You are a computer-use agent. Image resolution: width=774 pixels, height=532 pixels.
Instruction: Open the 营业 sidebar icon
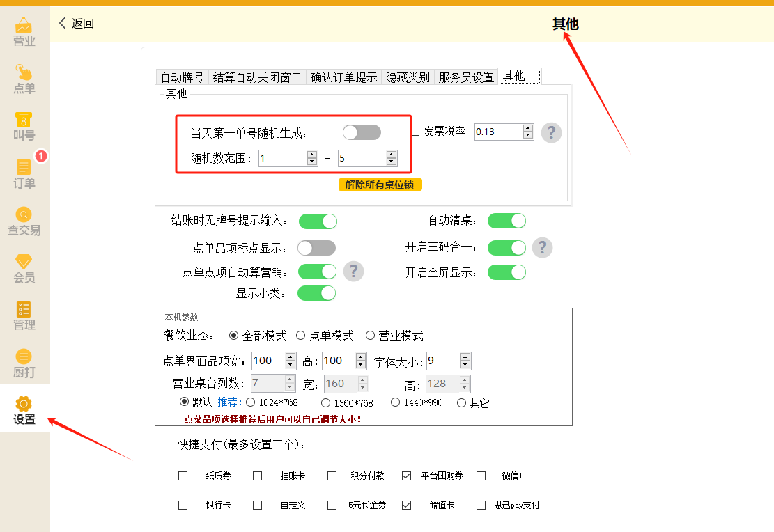pyautogui.click(x=24, y=31)
